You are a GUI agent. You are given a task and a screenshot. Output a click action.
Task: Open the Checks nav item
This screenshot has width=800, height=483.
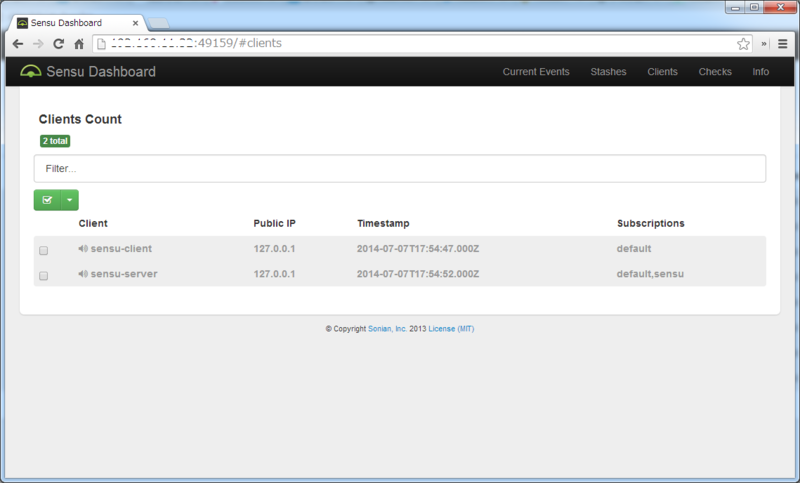715,72
